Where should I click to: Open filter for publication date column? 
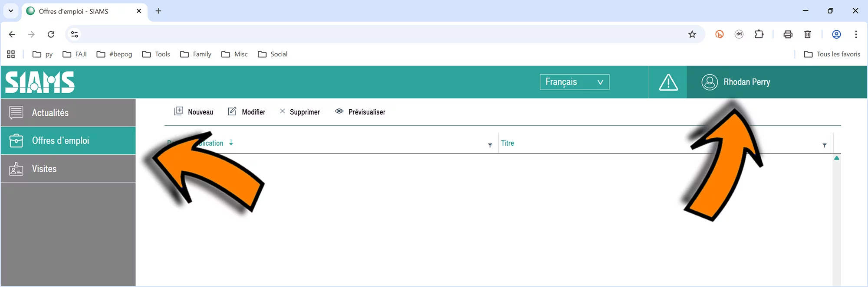(490, 146)
